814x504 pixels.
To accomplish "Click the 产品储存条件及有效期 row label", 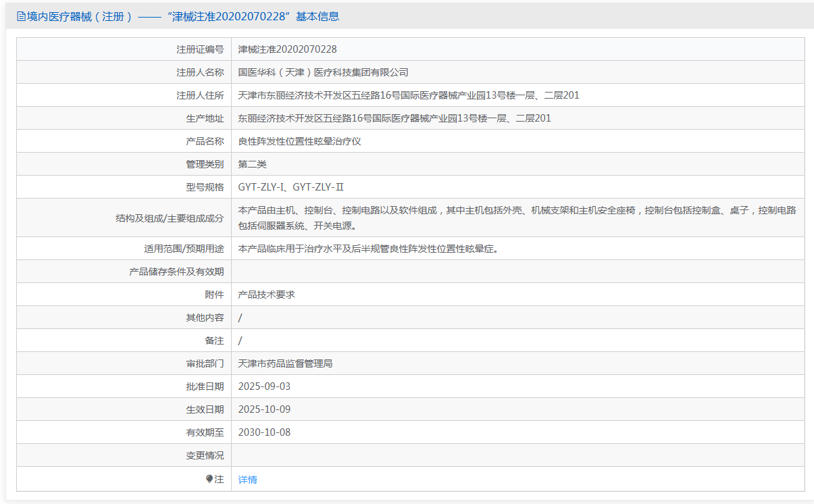I will tap(176, 272).
